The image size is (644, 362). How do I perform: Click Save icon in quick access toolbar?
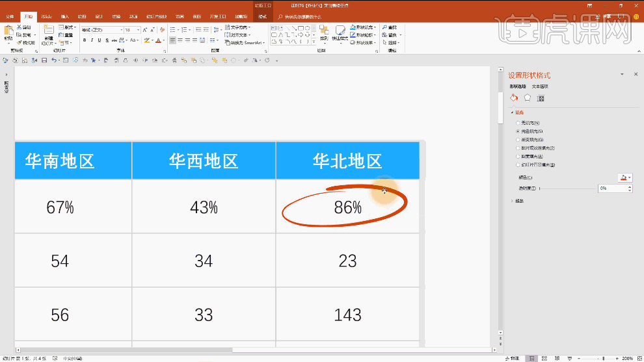(44, 60)
